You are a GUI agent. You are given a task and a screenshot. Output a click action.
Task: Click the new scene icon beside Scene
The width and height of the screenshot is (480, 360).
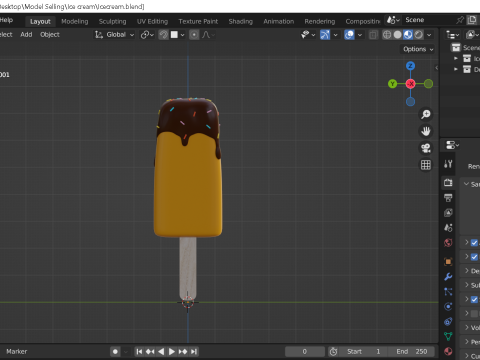(x=472, y=20)
